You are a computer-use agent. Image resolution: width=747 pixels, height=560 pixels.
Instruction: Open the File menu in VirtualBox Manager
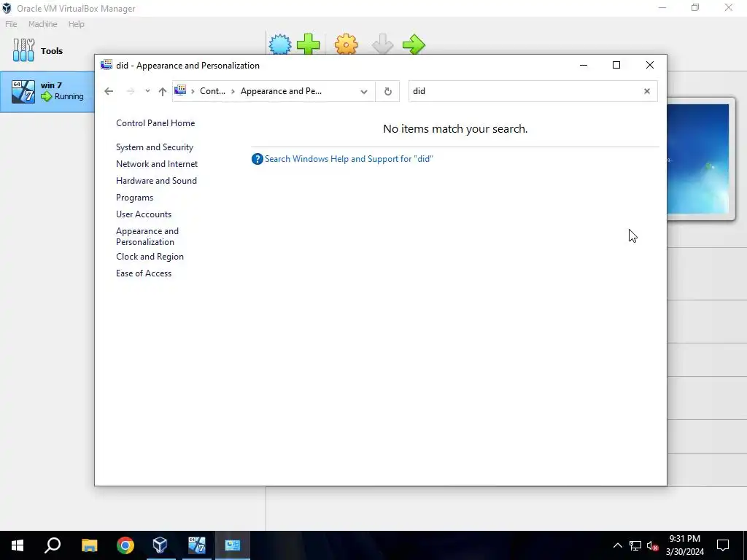(x=11, y=24)
